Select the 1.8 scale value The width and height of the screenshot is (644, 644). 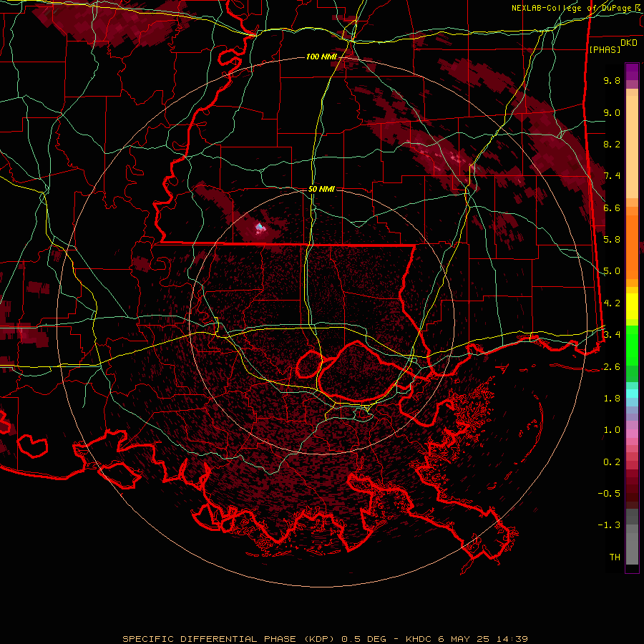(x=612, y=399)
